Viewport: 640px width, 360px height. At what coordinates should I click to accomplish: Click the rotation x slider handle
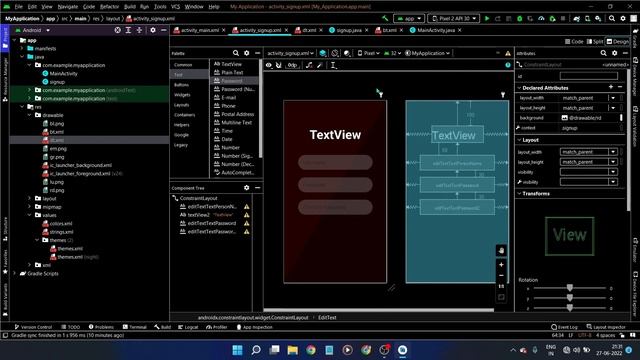tap(570, 288)
